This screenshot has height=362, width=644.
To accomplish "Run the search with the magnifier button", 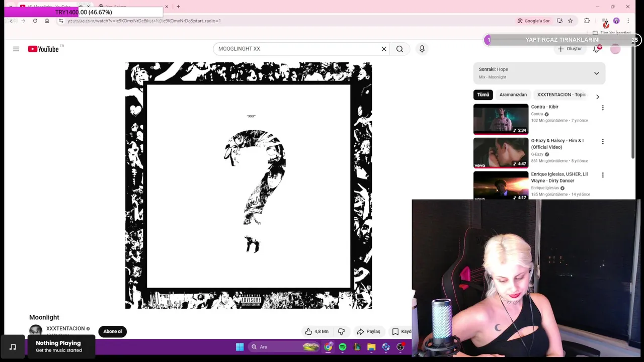I will [399, 49].
